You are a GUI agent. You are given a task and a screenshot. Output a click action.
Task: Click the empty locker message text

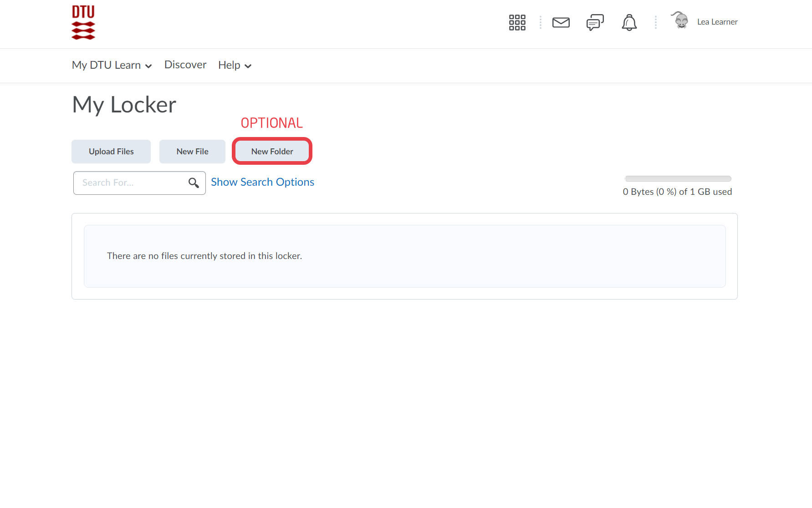[x=204, y=256]
